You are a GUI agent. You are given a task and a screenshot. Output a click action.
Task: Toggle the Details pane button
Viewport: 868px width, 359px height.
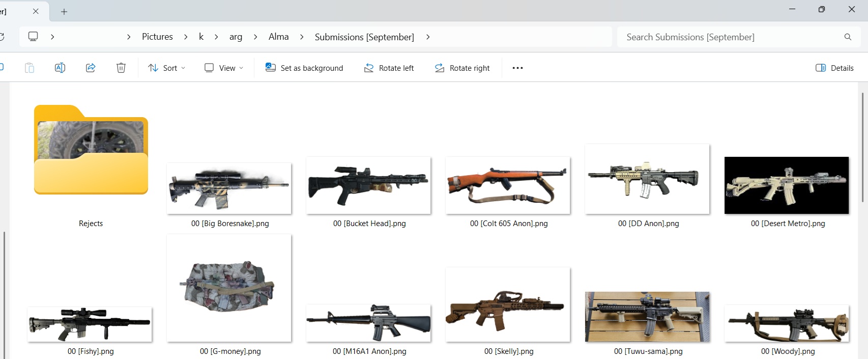point(834,68)
